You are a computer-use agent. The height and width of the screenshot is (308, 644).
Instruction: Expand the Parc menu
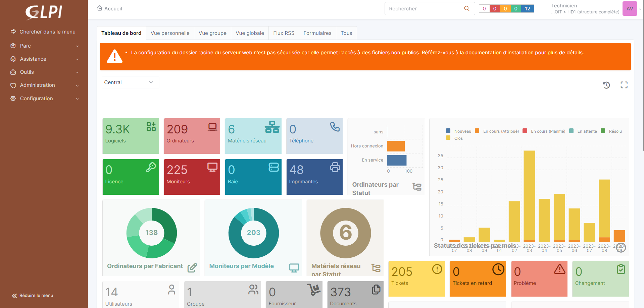(44, 46)
